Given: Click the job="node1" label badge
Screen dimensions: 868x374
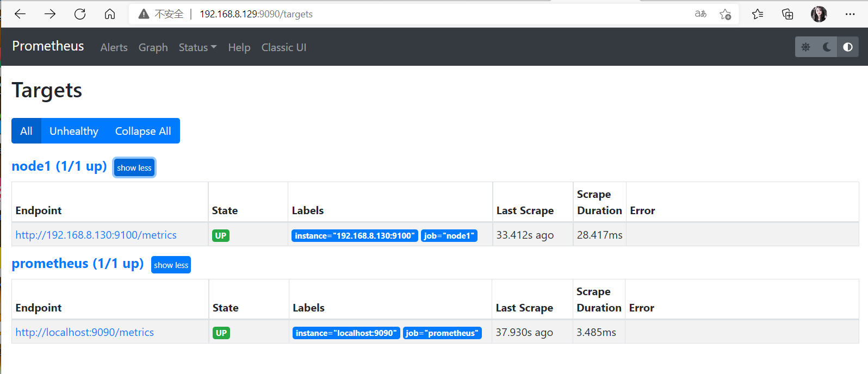Looking at the screenshot, I should coord(449,235).
